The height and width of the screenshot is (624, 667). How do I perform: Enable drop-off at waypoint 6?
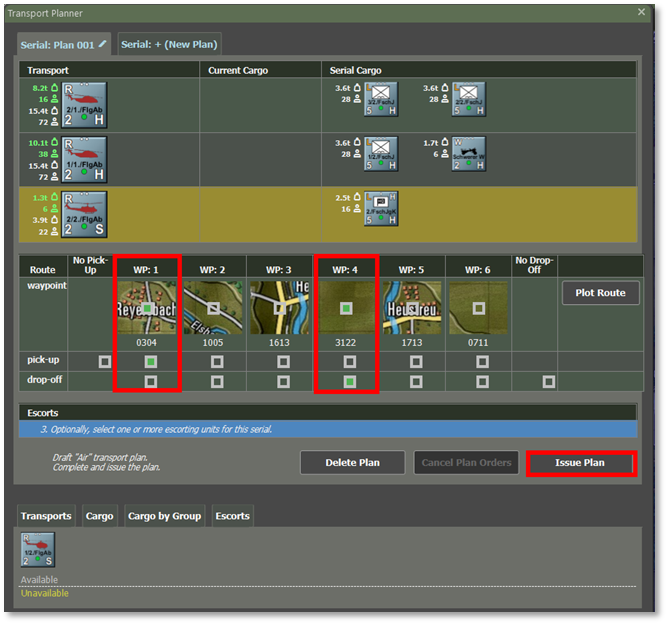pos(482,381)
